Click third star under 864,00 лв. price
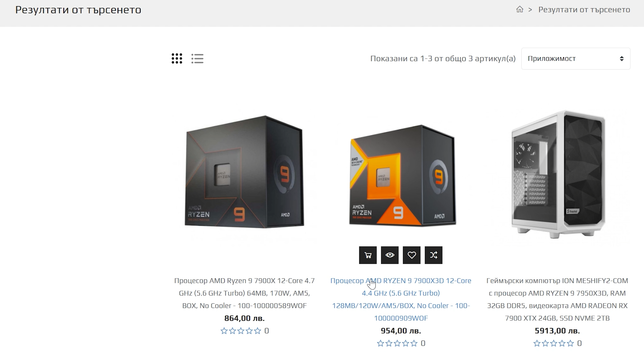 (x=241, y=331)
